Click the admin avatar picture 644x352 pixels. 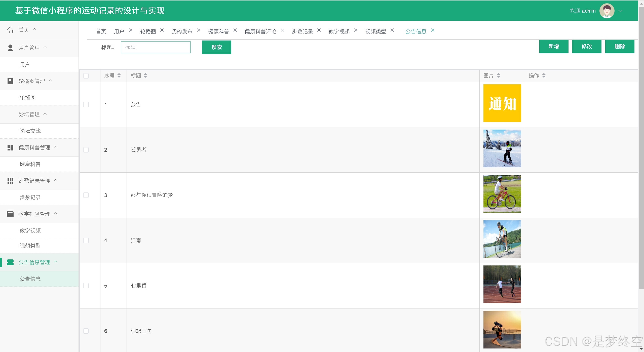(x=607, y=11)
